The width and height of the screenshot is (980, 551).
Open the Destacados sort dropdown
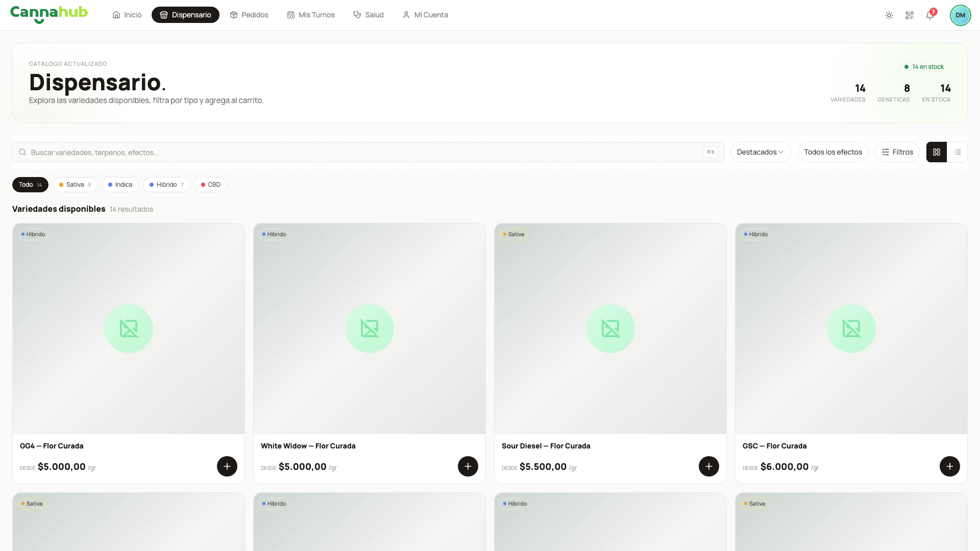coord(761,152)
